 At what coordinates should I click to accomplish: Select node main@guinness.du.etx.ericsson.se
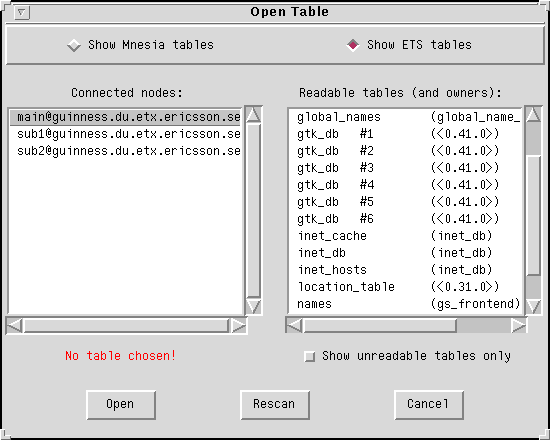click(126, 117)
